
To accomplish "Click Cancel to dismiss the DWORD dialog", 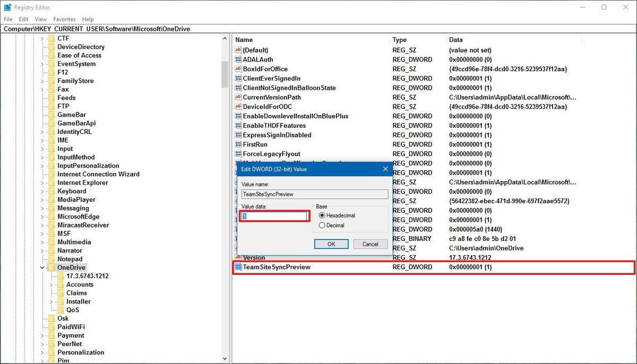I will click(x=371, y=244).
